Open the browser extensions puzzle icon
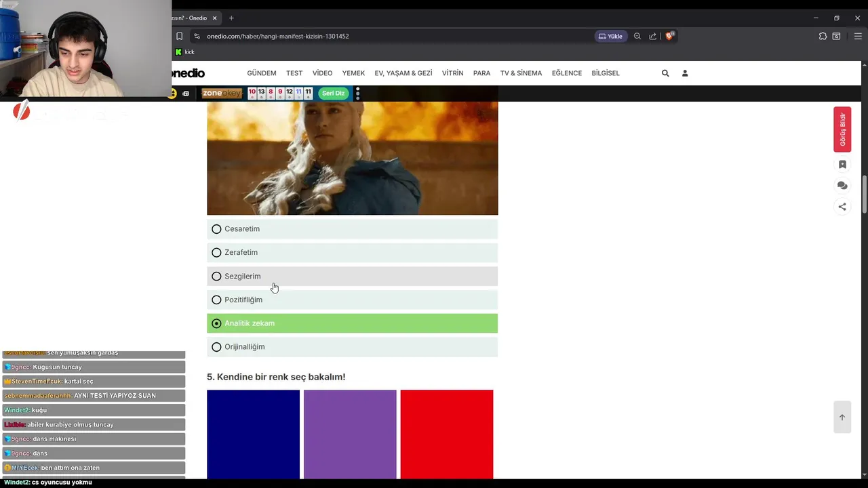 click(x=823, y=36)
